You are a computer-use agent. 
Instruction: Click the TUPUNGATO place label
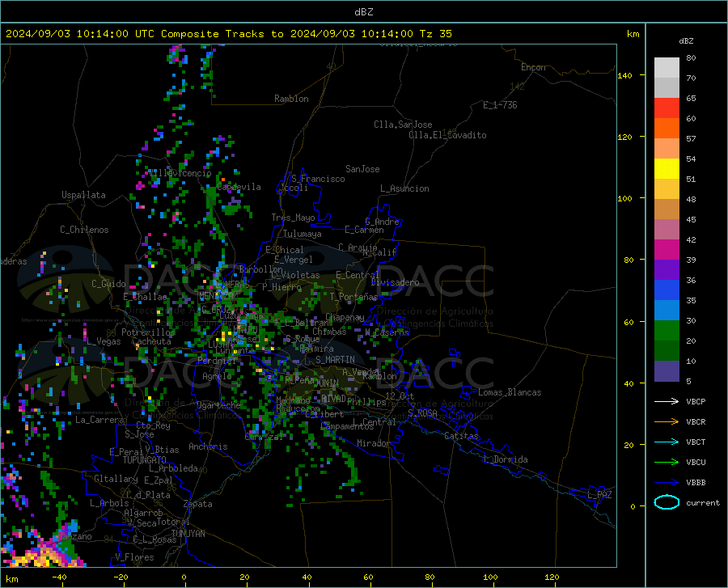[x=145, y=460]
